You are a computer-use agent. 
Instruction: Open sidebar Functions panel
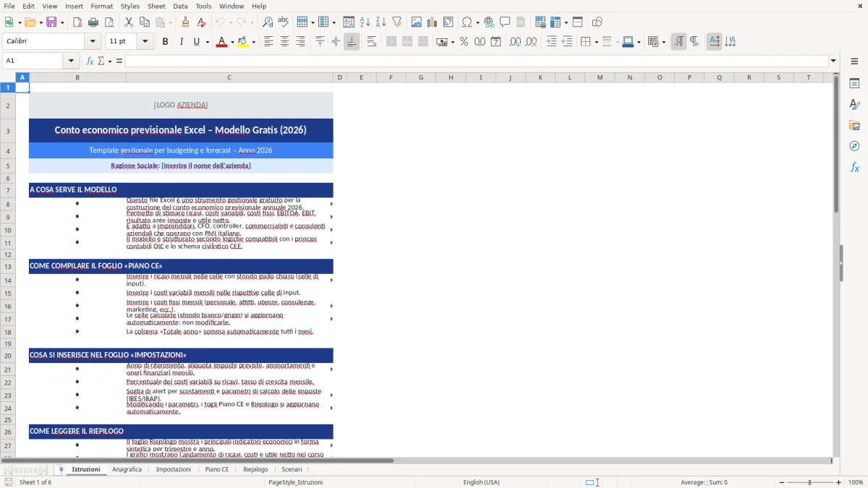point(854,167)
